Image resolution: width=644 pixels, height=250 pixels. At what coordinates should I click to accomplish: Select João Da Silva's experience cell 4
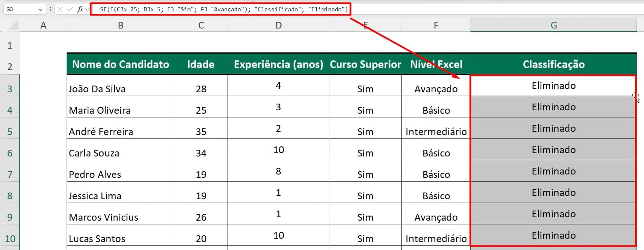point(279,86)
